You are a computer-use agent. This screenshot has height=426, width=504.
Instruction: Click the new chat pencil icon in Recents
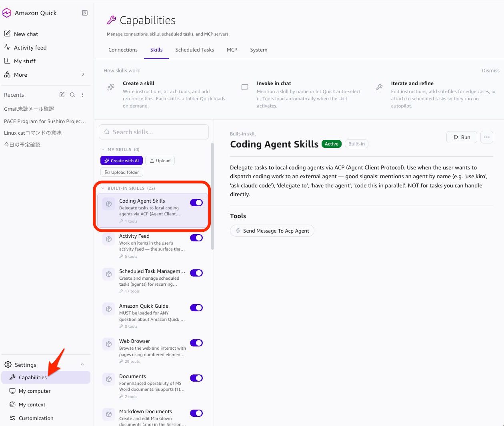coord(62,95)
